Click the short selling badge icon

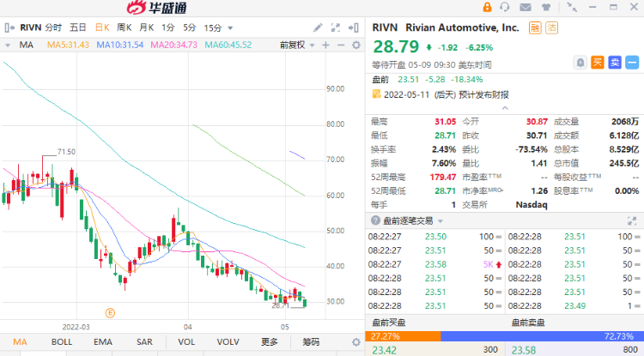point(551,28)
